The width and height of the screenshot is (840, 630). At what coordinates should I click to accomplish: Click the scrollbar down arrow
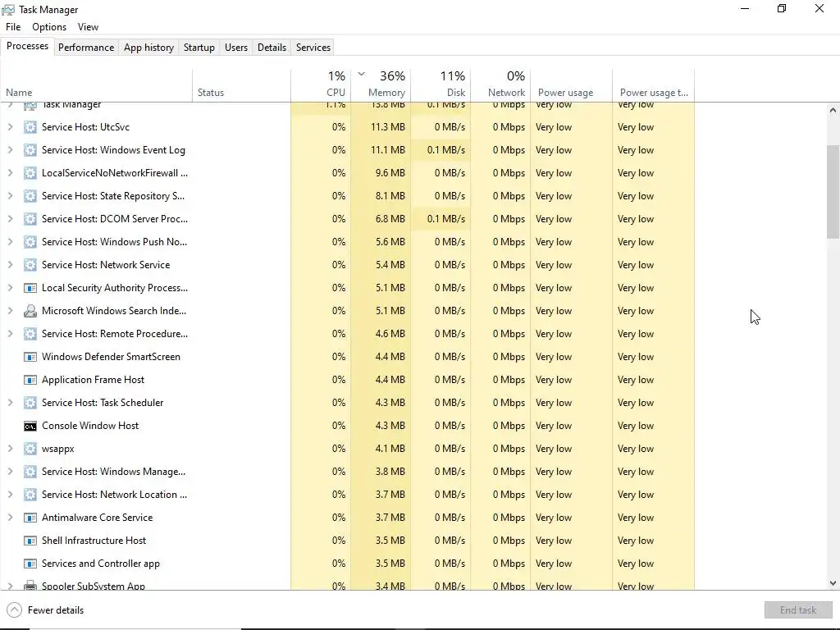point(833,583)
